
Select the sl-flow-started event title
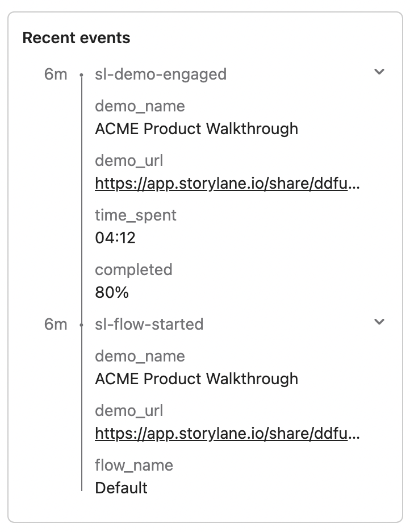coord(149,324)
